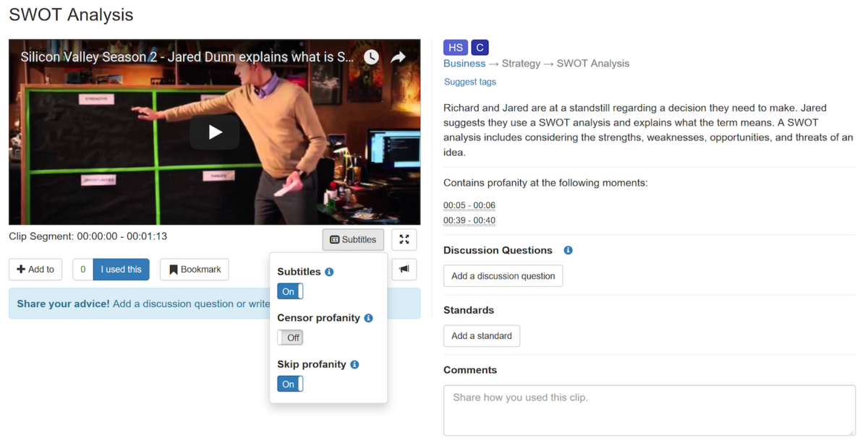
Task: Disable Skip profanity
Action: tap(289, 384)
